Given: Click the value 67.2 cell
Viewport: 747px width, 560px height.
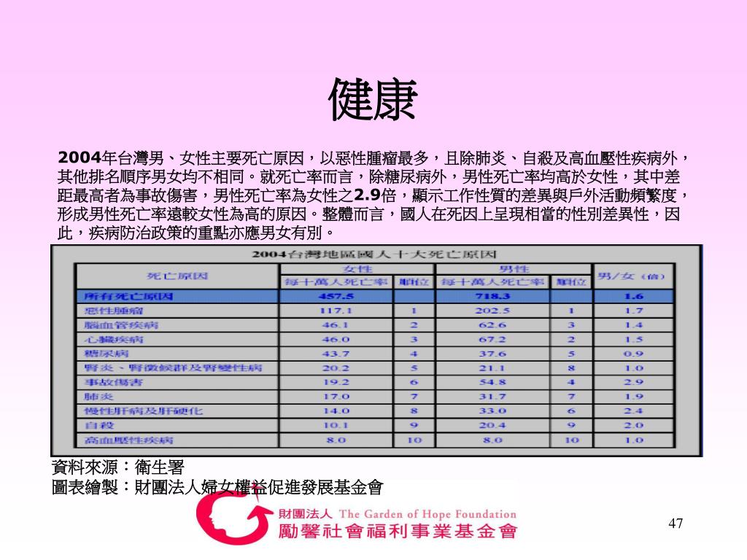Looking at the screenshot, I should tap(492, 339).
